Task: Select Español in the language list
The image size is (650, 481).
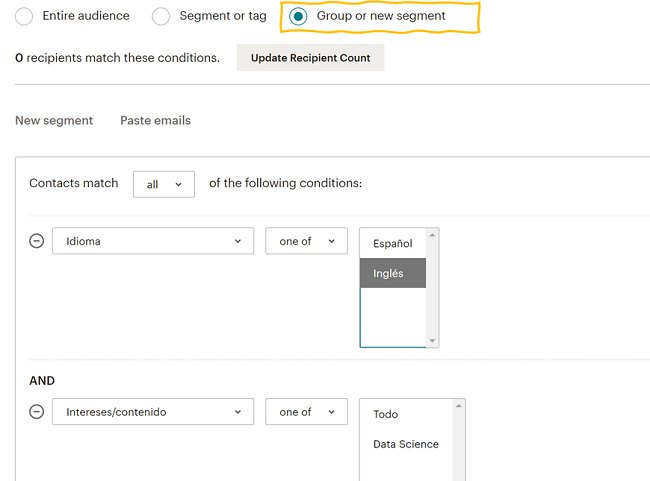Action: click(392, 243)
